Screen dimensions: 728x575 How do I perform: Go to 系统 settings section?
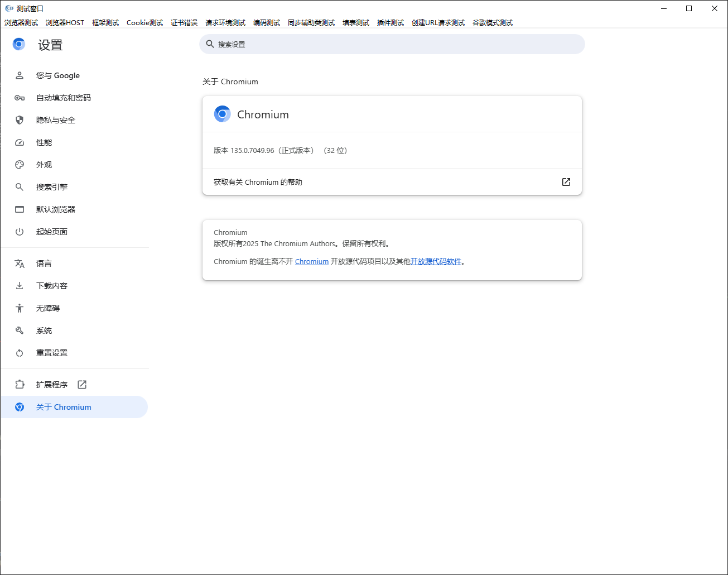(74, 330)
